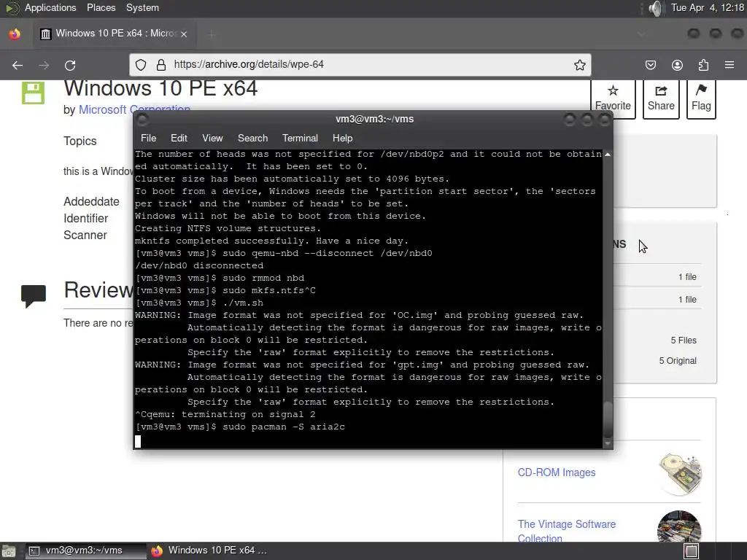
Task: Open the Terminal menu in terminal
Action: coord(300,138)
